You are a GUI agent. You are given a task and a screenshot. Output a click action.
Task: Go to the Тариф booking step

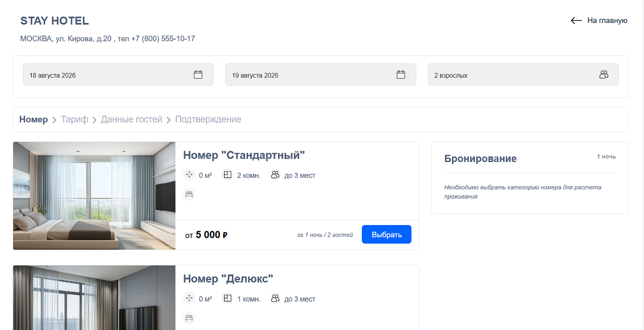(74, 119)
